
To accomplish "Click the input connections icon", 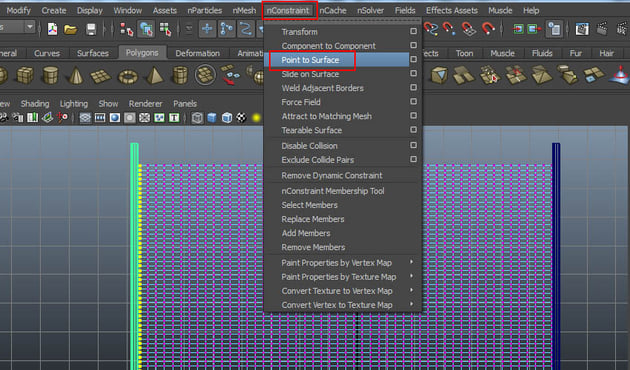I will [518, 29].
